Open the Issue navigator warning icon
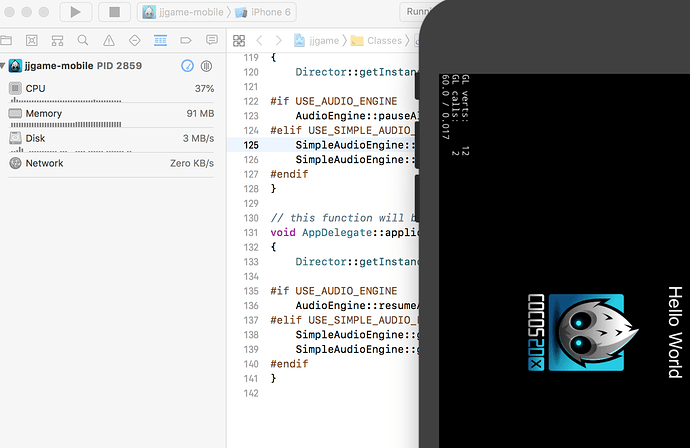The height and width of the screenshot is (448, 690). coord(109,40)
